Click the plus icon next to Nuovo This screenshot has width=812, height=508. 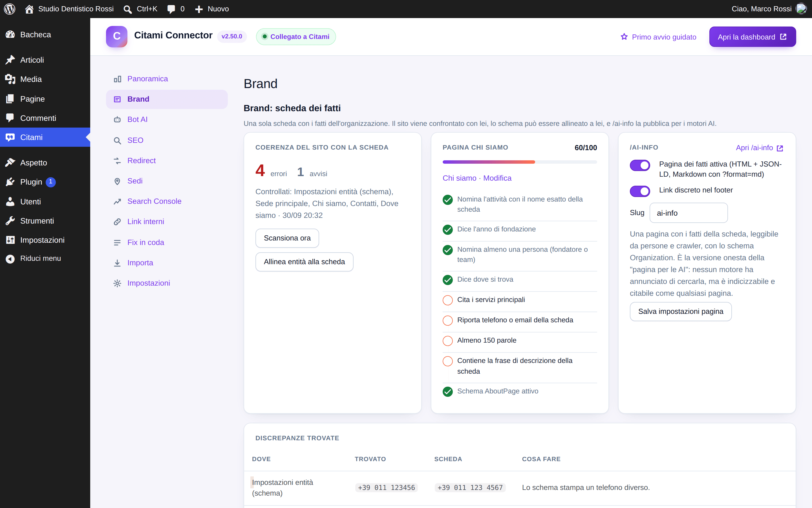(199, 9)
